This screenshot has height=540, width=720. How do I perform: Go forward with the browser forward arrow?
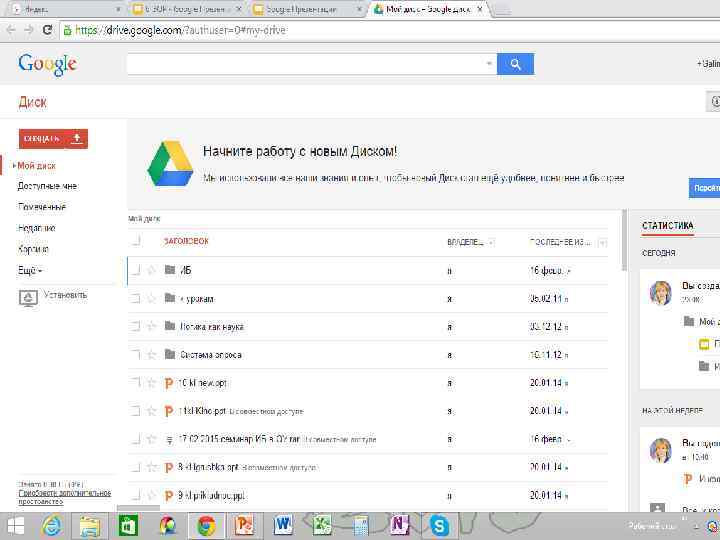pyautogui.click(x=28, y=30)
